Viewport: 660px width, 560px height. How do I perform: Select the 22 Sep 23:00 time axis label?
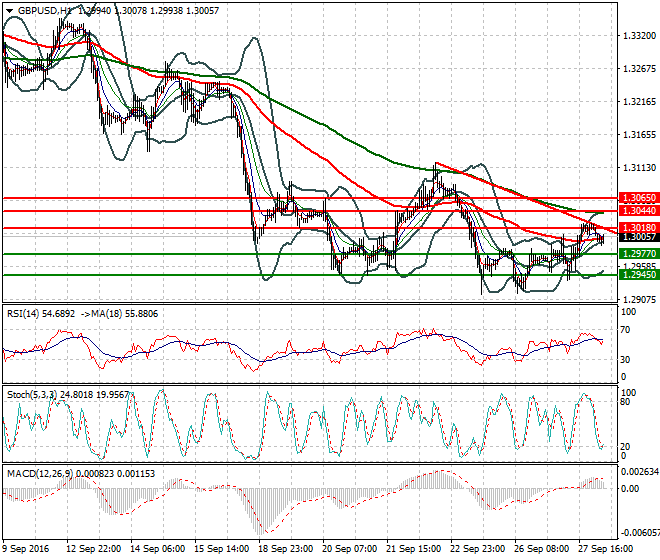[x=478, y=549]
